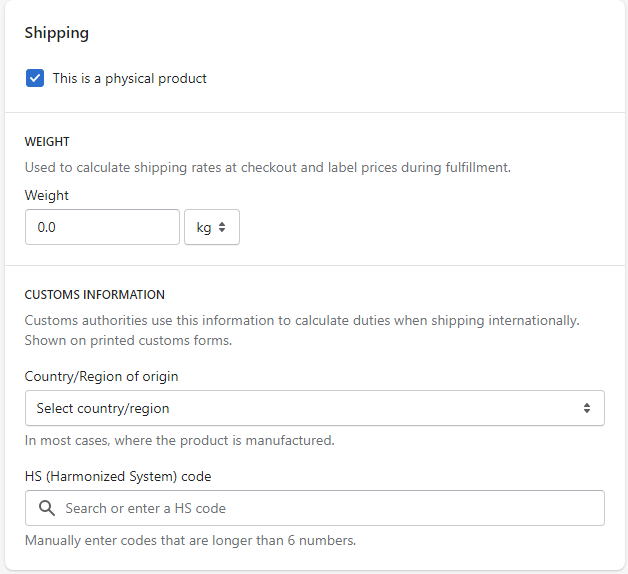628x574 pixels.
Task: Click the "Weight" field label
Action: coord(47,195)
